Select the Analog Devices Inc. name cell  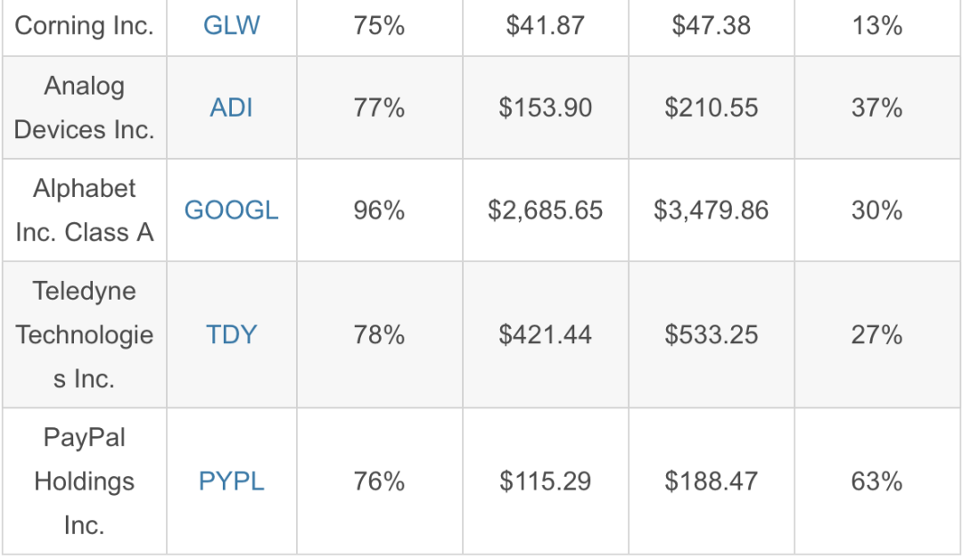click(x=84, y=108)
